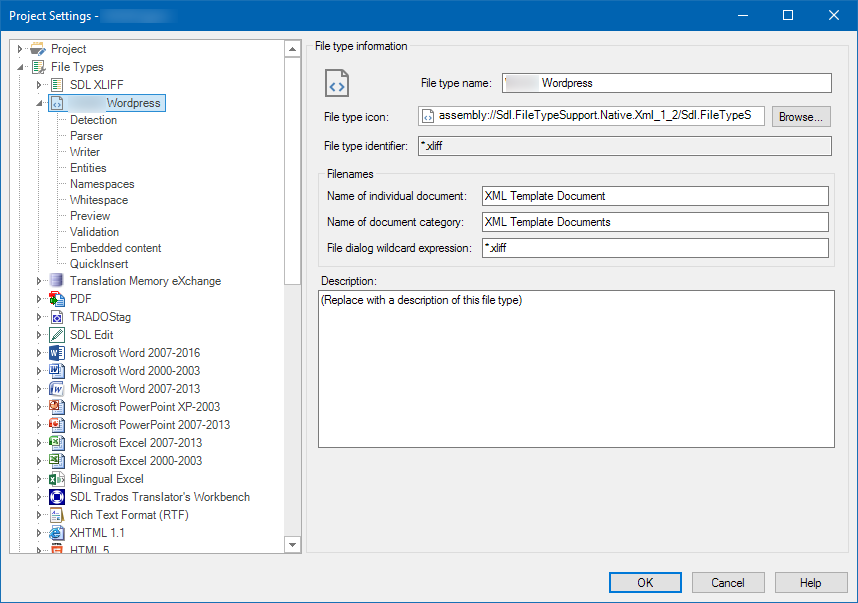Expand the TRADOStag node
This screenshot has height=603, width=858.
click(39, 317)
